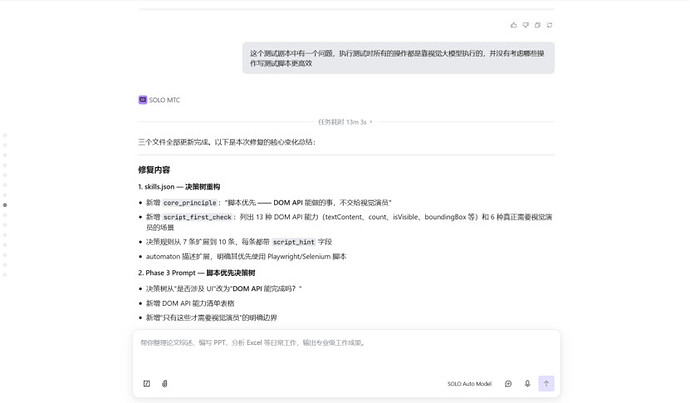Start voice input with the microphone icon

(527, 384)
